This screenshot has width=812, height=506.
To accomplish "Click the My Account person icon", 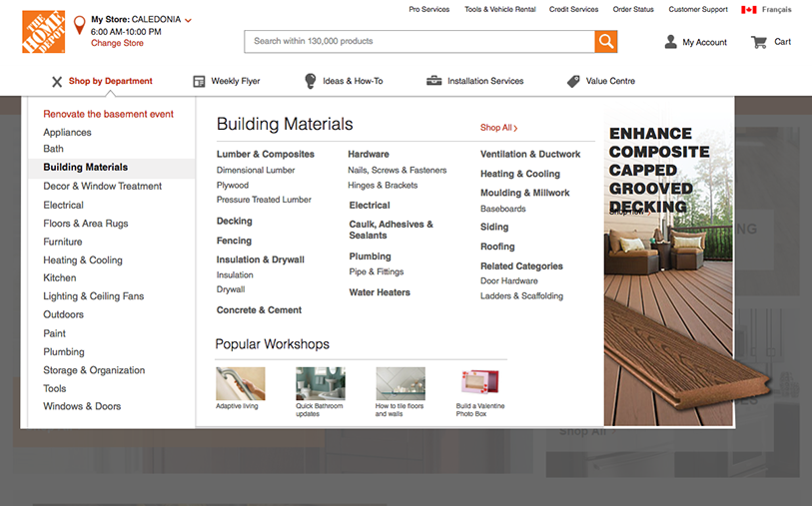I will click(x=671, y=42).
